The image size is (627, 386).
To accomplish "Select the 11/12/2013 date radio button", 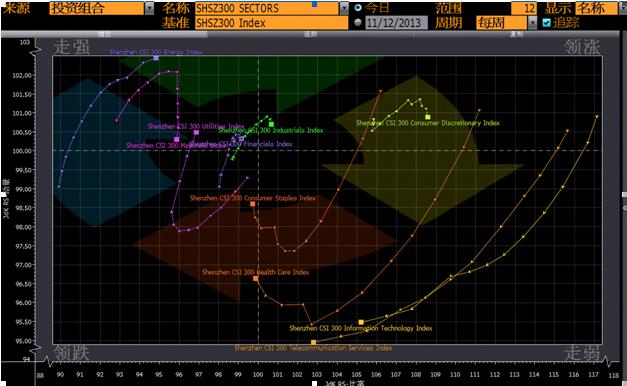I will coord(358,22).
